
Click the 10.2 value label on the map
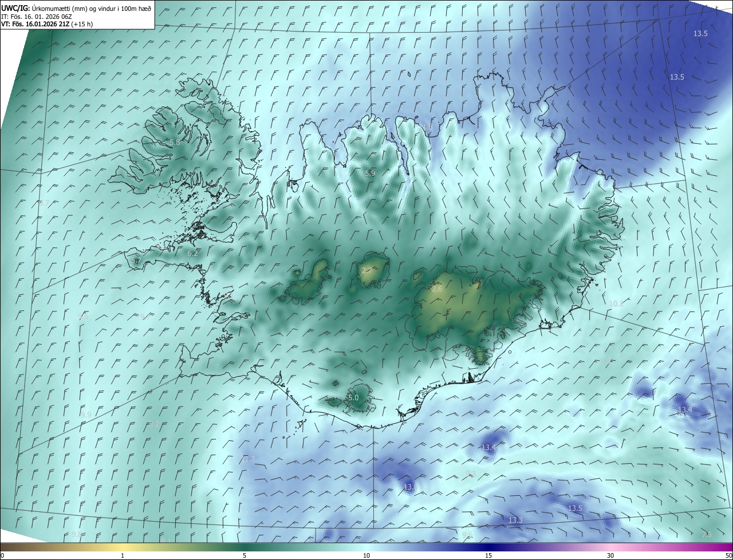tap(616, 303)
